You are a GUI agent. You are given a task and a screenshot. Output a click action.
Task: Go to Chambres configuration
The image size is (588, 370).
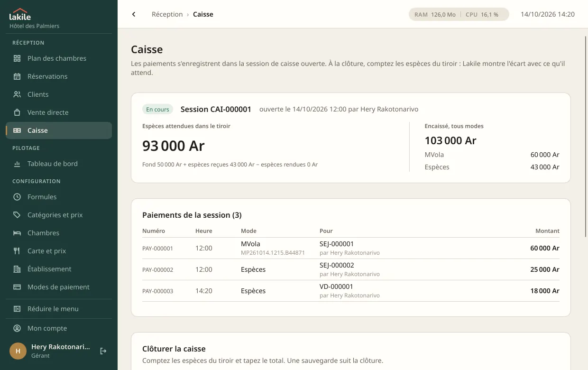(x=59, y=233)
